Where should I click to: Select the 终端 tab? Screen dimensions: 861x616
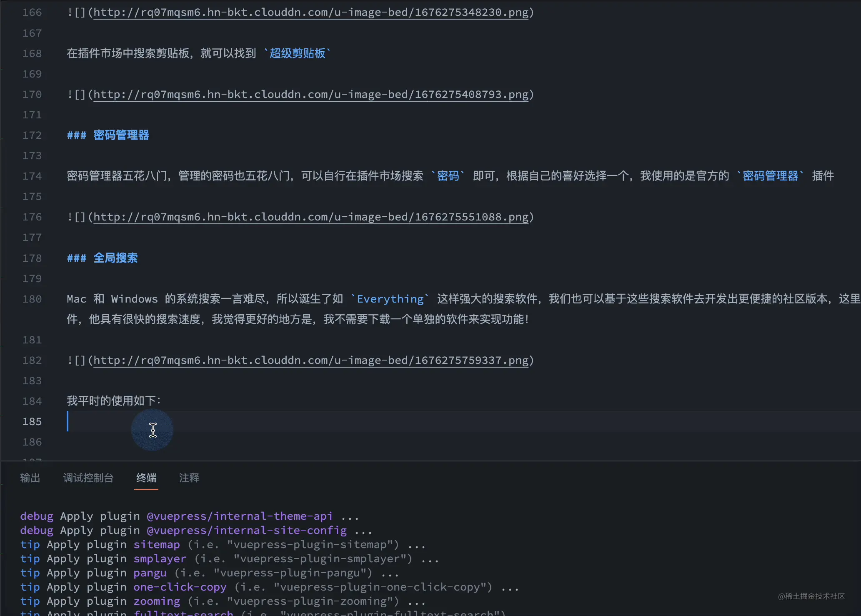146,478
